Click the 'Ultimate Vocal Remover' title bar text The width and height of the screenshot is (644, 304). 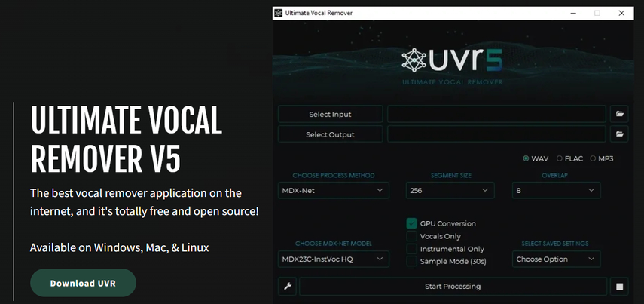pyautogui.click(x=319, y=13)
